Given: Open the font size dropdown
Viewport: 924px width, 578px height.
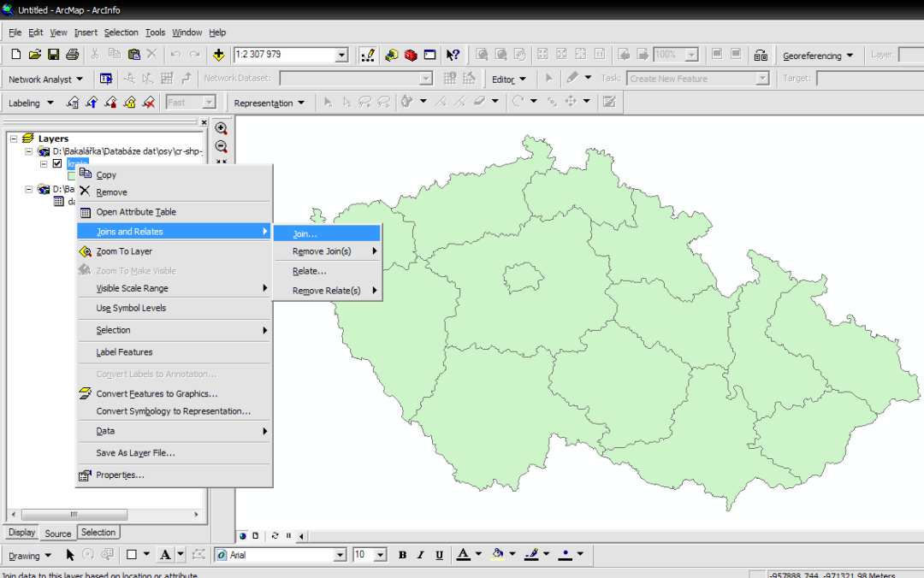Looking at the screenshot, I should coord(381,555).
